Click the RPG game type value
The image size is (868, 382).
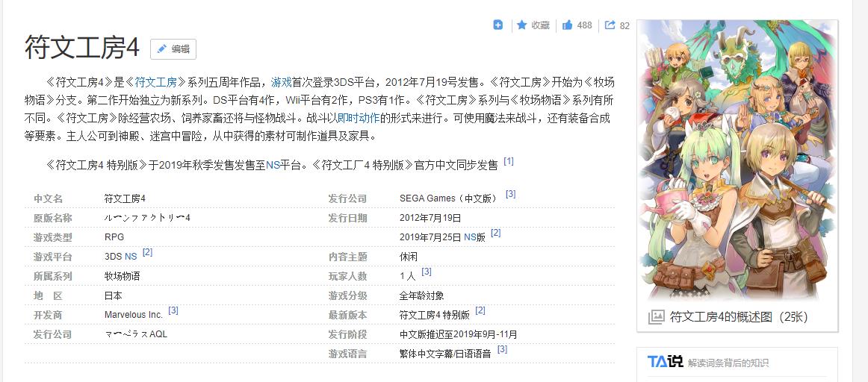click(114, 238)
